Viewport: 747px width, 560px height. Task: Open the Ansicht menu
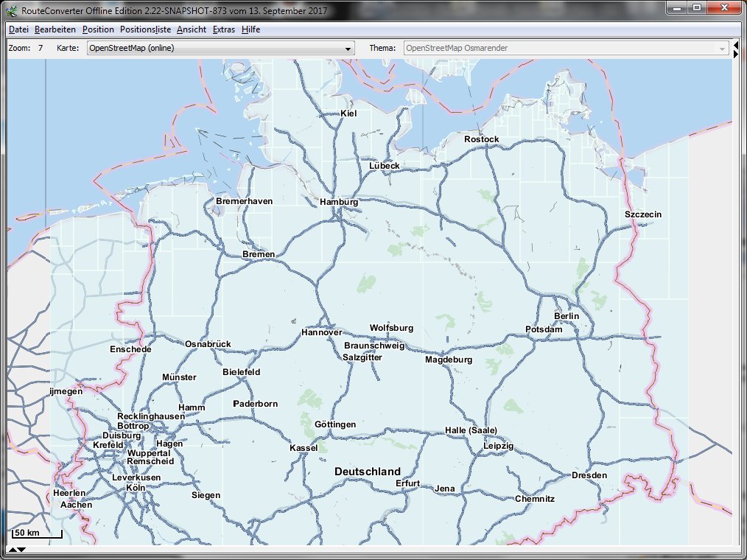[192, 29]
